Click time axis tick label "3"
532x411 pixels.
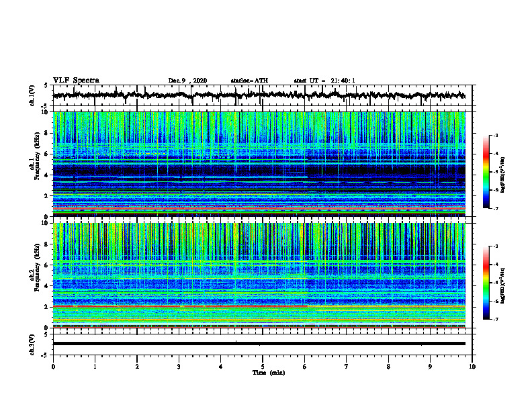[179, 367]
